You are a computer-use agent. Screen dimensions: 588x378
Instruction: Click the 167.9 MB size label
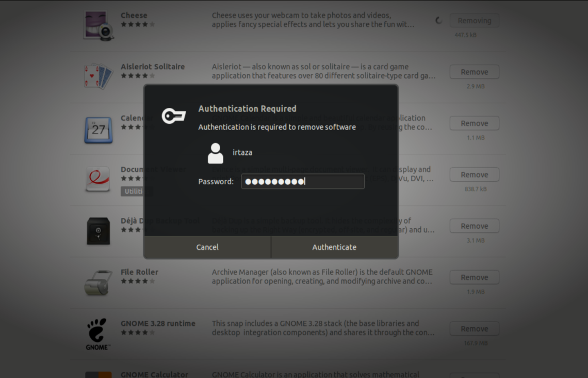476,343
